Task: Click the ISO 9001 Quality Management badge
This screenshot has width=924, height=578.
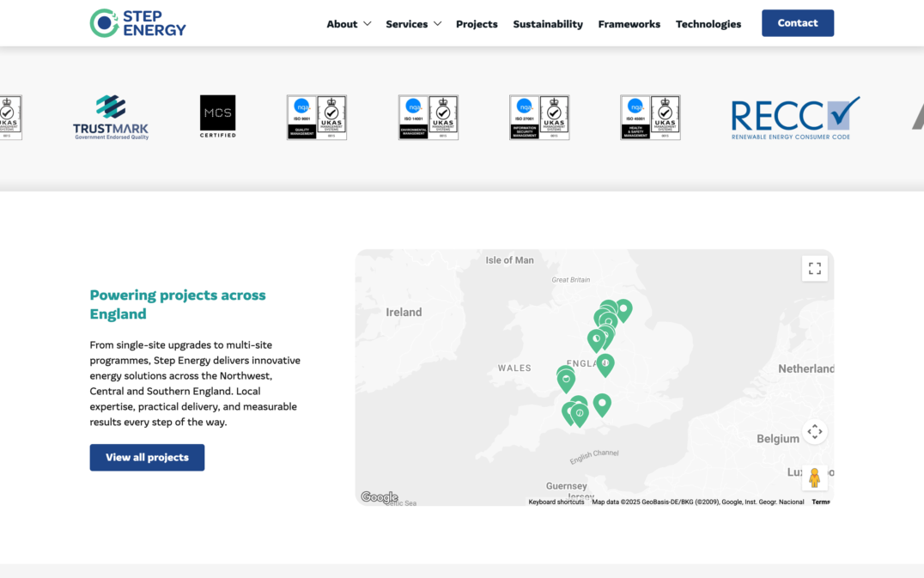Action: pos(316,117)
